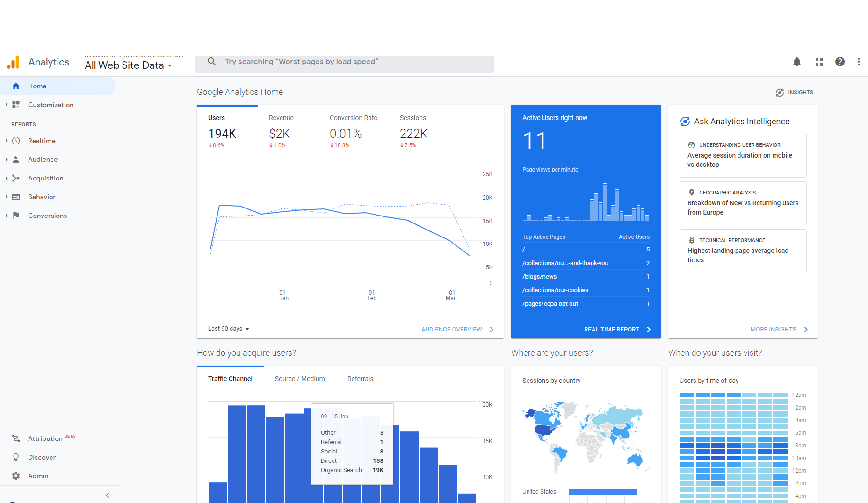Click the Acquisition arrows icon
The height and width of the screenshot is (503, 868).
(16, 178)
